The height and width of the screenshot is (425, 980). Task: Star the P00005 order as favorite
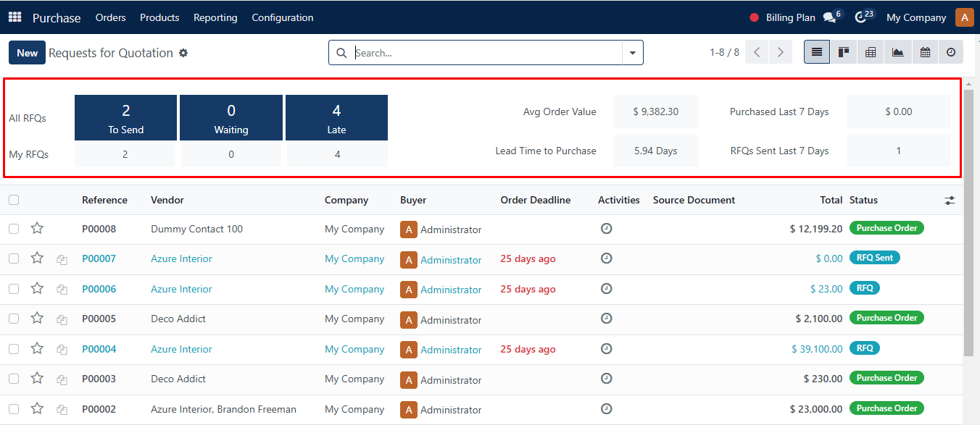(x=37, y=319)
